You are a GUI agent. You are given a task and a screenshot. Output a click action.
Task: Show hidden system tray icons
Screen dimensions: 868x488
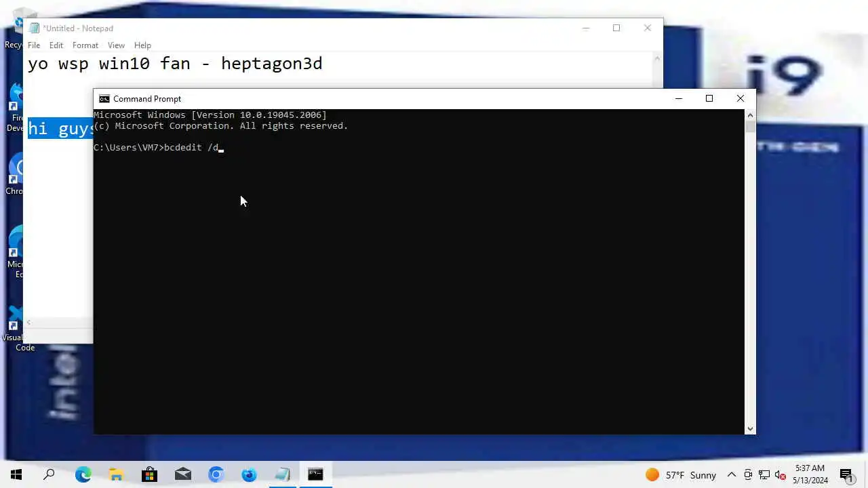[x=731, y=474]
